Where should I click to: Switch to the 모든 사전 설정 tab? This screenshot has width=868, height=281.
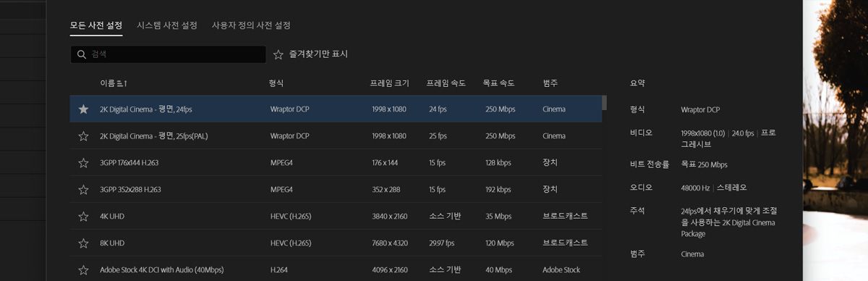[96, 25]
